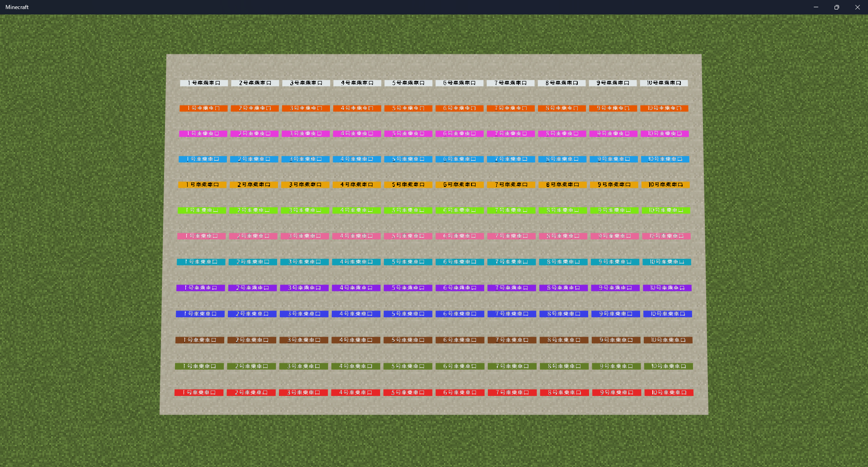Close the Minecraft window
Viewport: 868px width, 467px height.
click(858, 7)
